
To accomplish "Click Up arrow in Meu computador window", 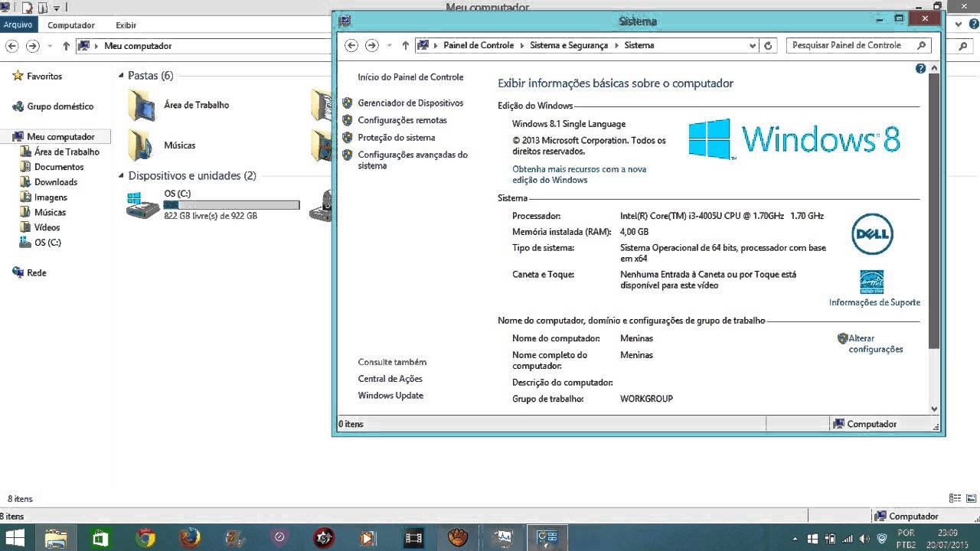I will click(66, 46).
